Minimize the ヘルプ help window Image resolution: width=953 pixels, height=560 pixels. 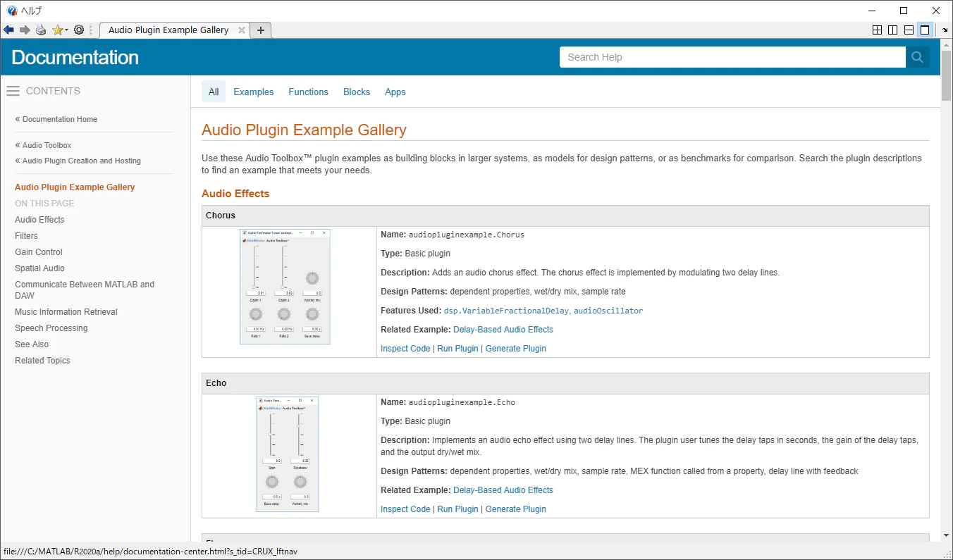[872, 11]
